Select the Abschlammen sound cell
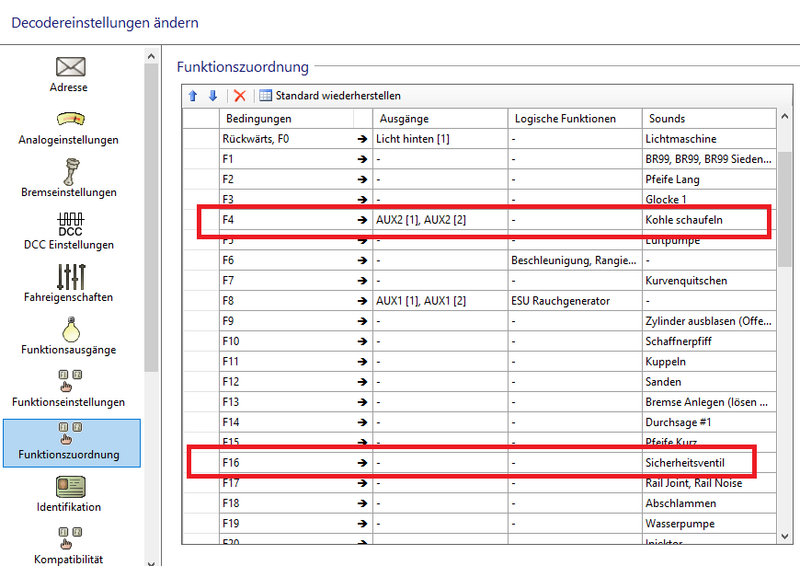 click(709, 503)
